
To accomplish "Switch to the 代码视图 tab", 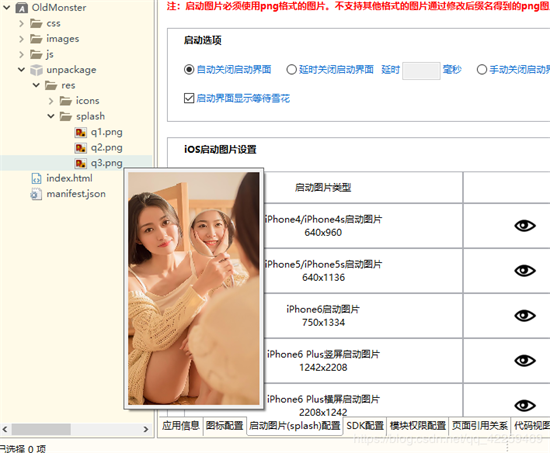I will [530, 426].
